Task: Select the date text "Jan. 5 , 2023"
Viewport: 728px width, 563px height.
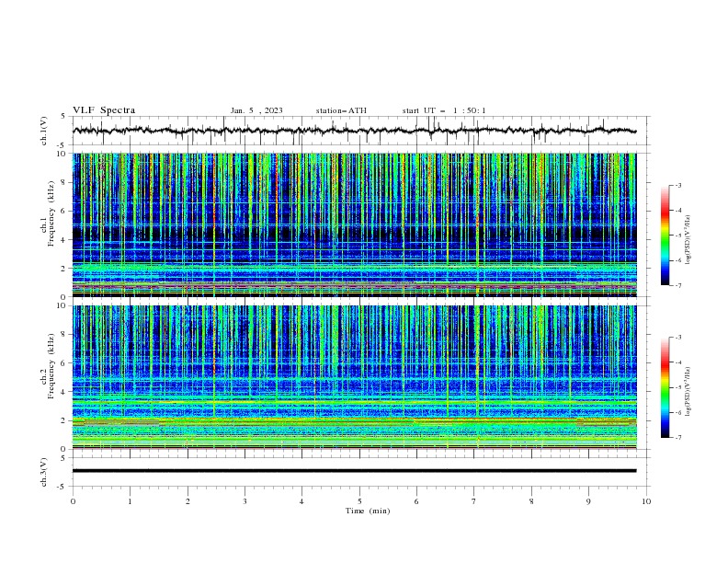Action: pos(256,110)
